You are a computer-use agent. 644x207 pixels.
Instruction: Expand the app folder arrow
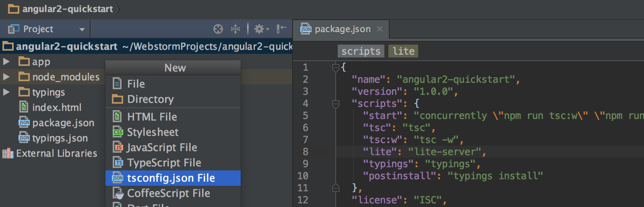coord(6,61)
